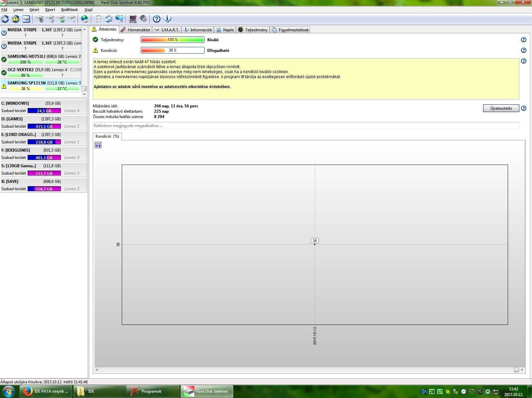Image resolution: width=532 pixels, height=398 pixels.
Task: Click the Újratesztelés button
Action: 501,108
